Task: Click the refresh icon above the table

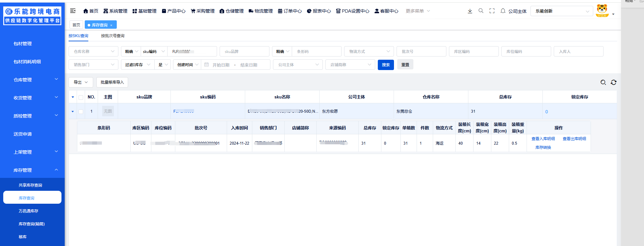Action: [614, 82]
